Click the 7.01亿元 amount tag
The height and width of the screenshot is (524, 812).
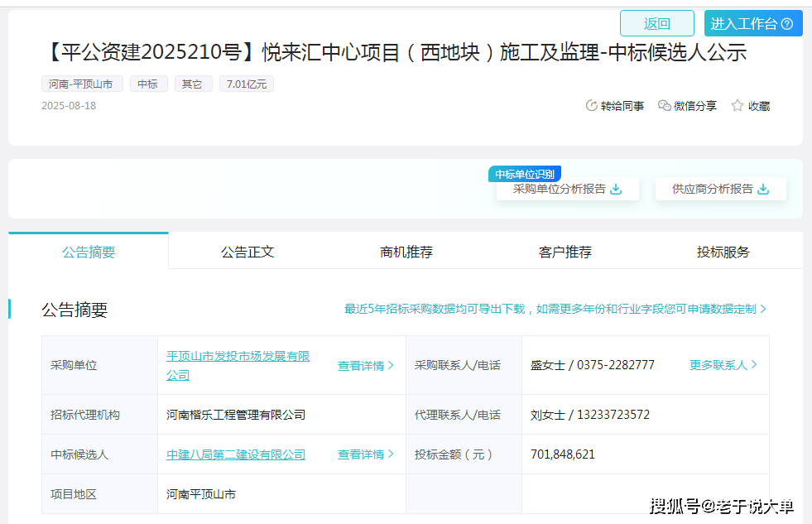coord(247,84)
